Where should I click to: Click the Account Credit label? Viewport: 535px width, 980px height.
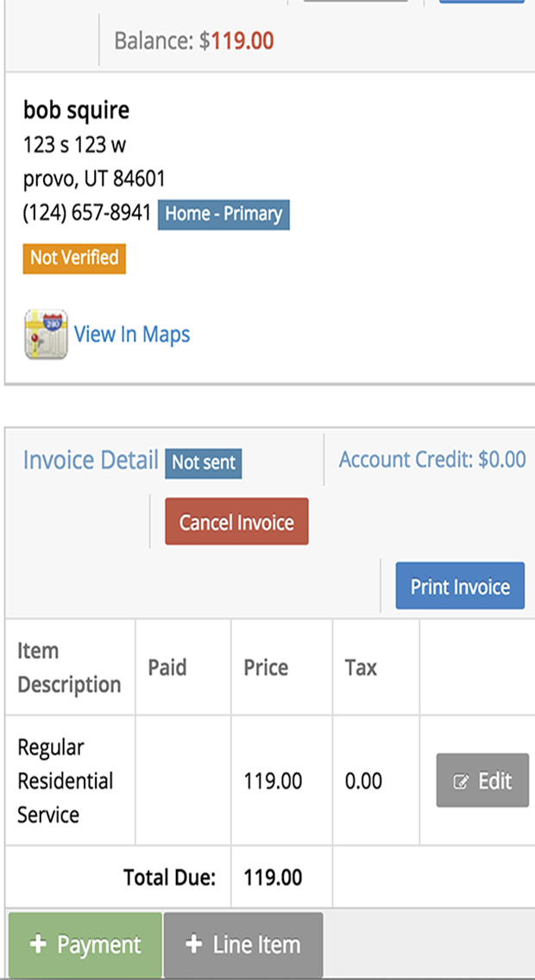coord(431,460)
